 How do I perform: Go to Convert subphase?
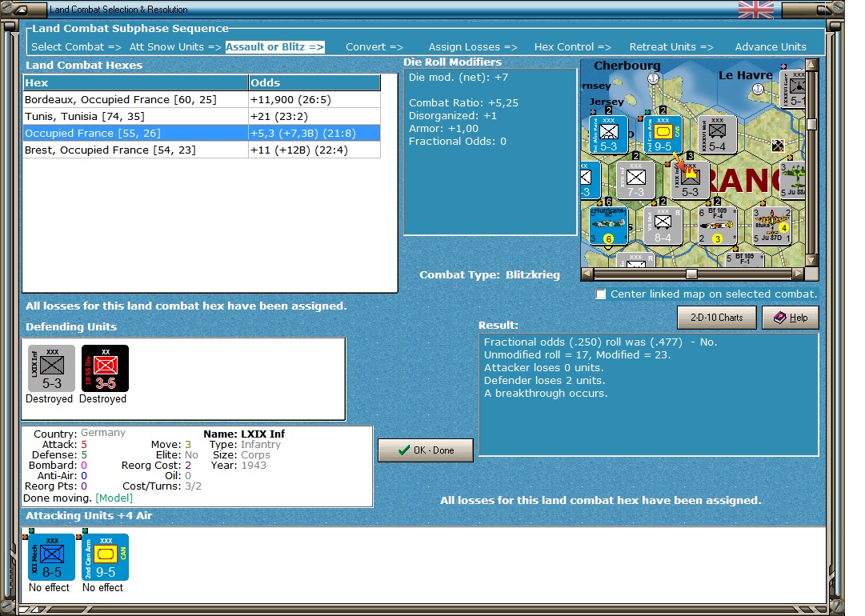click(x=374, y=47)
